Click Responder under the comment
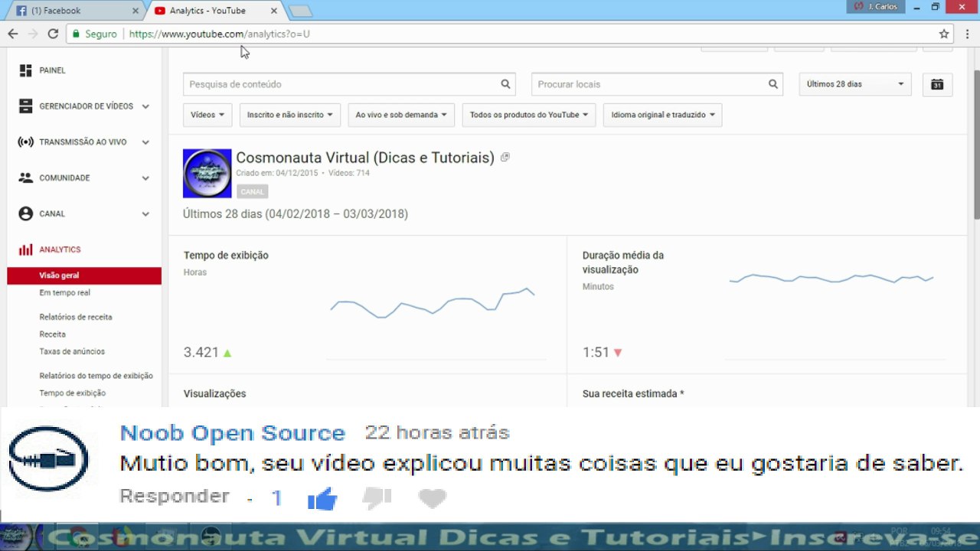This screenshot has height=551, width=980. (175, 496)
